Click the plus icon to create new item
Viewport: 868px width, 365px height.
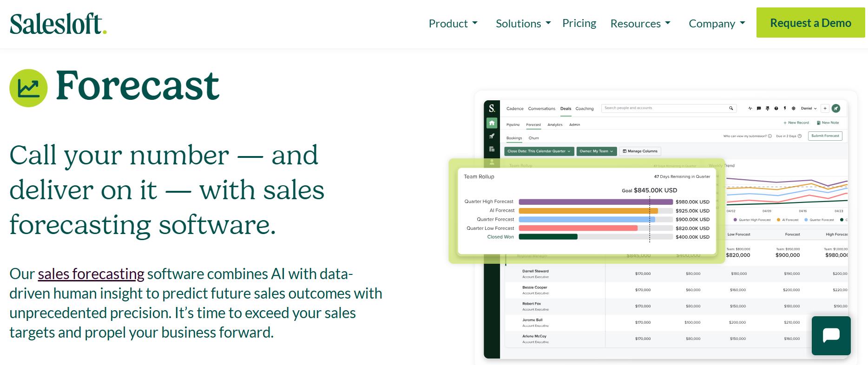click(x=825, y=108)
